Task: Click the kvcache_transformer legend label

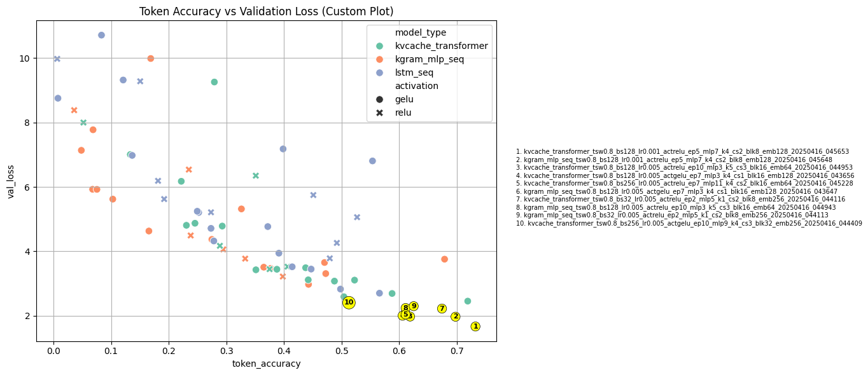Action: pyautogui.click(x=442, y=46)
